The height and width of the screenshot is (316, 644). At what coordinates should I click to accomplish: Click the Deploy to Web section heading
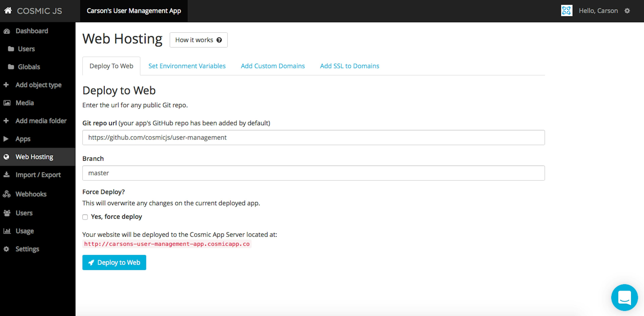click(119, 90)
